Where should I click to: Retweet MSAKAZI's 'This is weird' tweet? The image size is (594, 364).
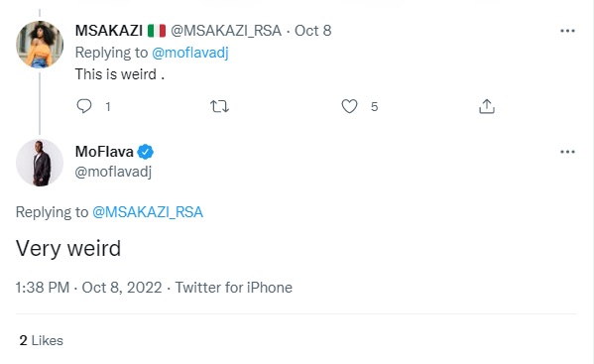coord(220,106)
